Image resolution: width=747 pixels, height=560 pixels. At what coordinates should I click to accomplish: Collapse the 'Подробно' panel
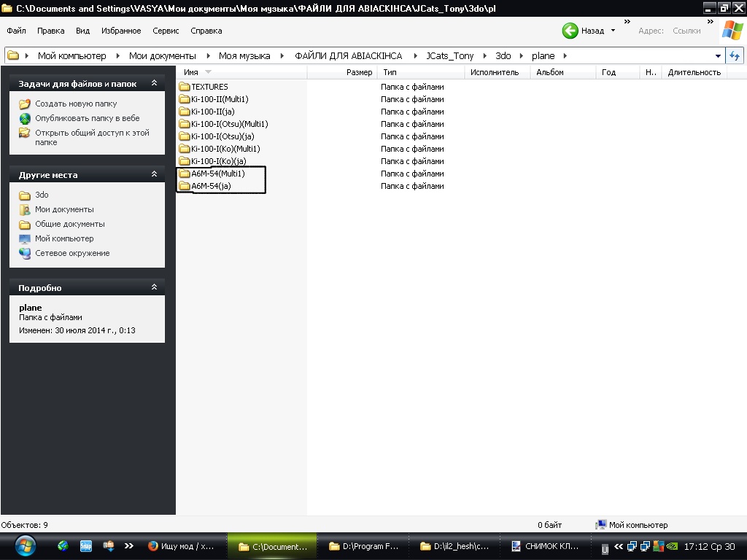coord(155,287)
